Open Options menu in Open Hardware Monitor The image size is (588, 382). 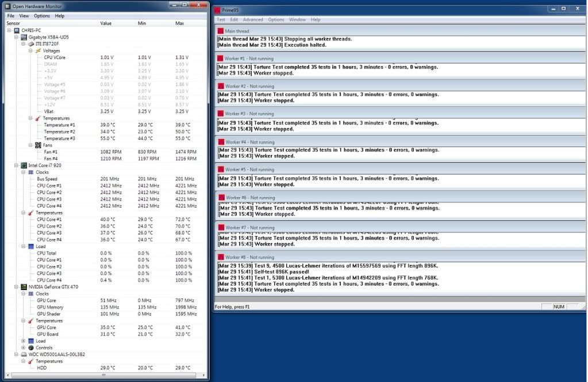click(42, 16)
